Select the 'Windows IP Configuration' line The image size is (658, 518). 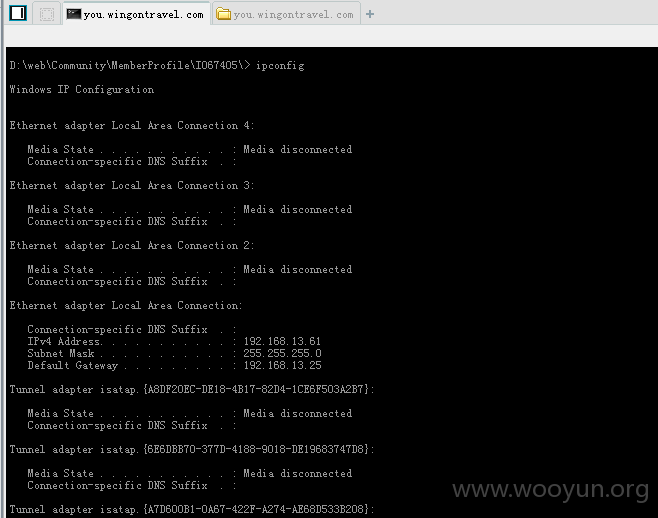(x=82, y=89)
